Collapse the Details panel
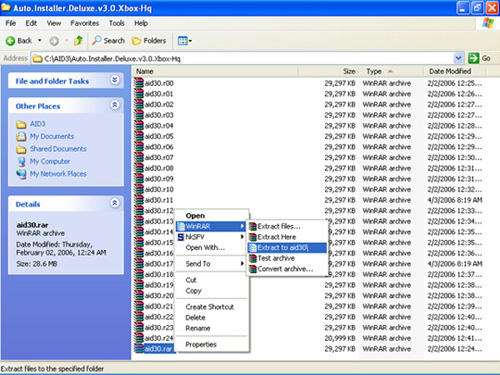 [115, 203]
